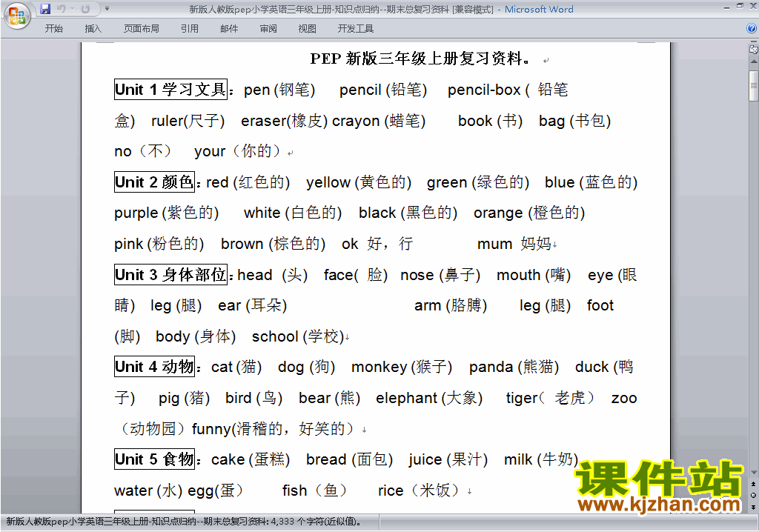Click the word elephant (大象)

point(429,398)
